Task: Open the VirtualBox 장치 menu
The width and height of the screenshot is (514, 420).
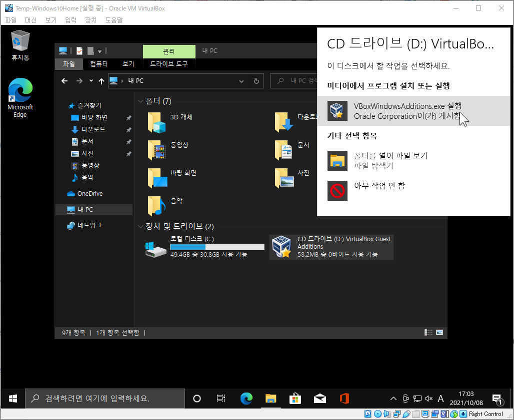Action: [91, 20]
